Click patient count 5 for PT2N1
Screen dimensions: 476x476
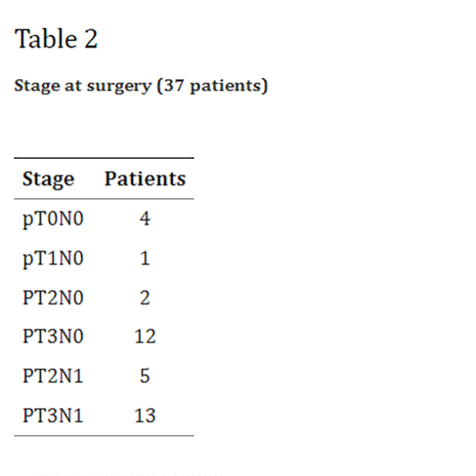tap(145, 376)
